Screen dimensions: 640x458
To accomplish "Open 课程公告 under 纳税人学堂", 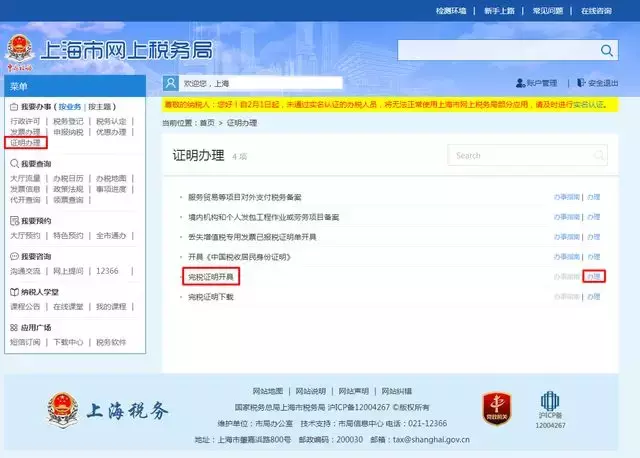I will coord(25,307).
